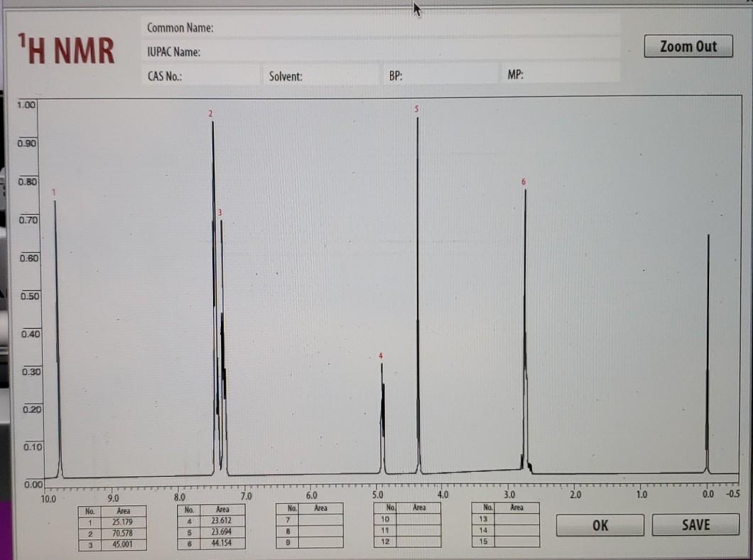This screenshot has width=753, height=560.
Task: Select peak marker 3 beside peak 2
Action: [x=219, y=211]
